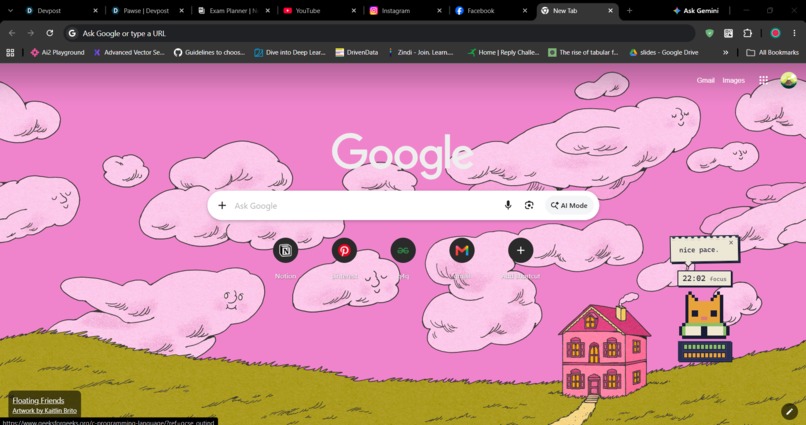Open the All Bookmarks folder

[x=772, y=52]
